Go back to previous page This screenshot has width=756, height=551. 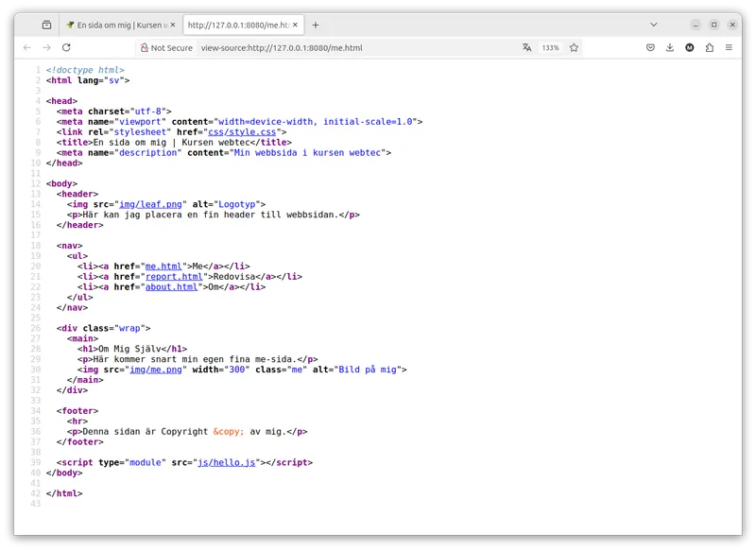(27, 47)
